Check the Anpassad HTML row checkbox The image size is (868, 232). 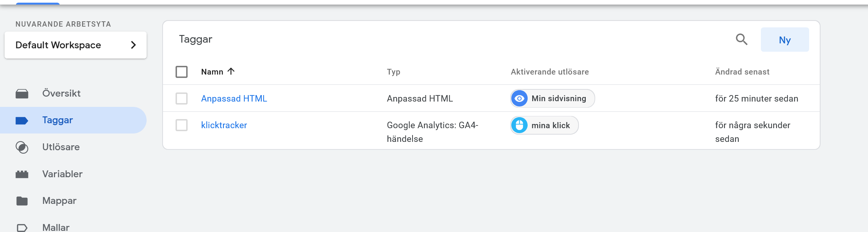(x=182, y=99)
